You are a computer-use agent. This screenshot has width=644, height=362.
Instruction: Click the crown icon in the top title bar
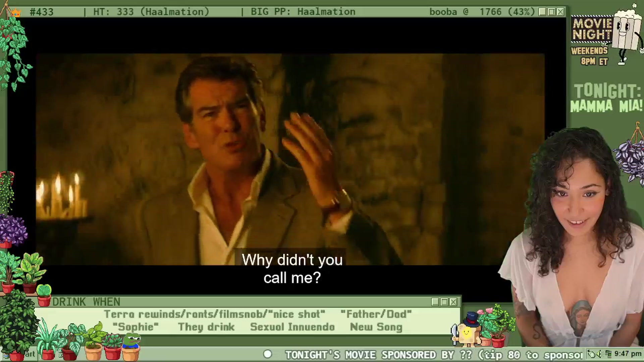coord(16,13)
